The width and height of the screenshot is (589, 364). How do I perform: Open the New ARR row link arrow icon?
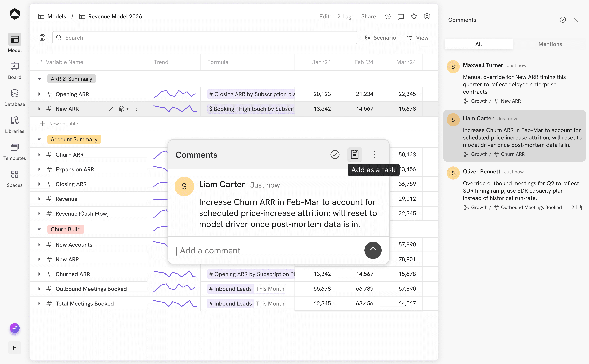pyautogui.click(x=111, y=109)
